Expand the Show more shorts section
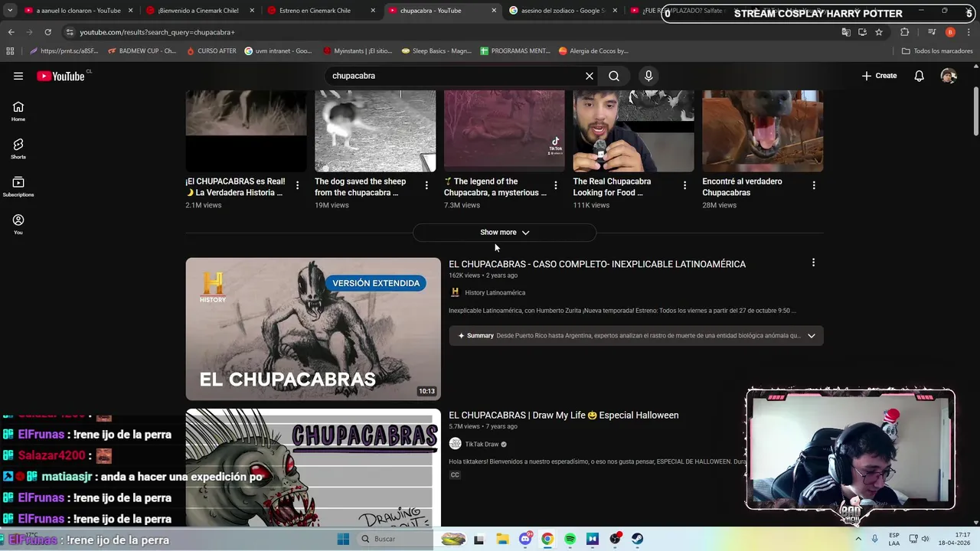 (505, 232)
